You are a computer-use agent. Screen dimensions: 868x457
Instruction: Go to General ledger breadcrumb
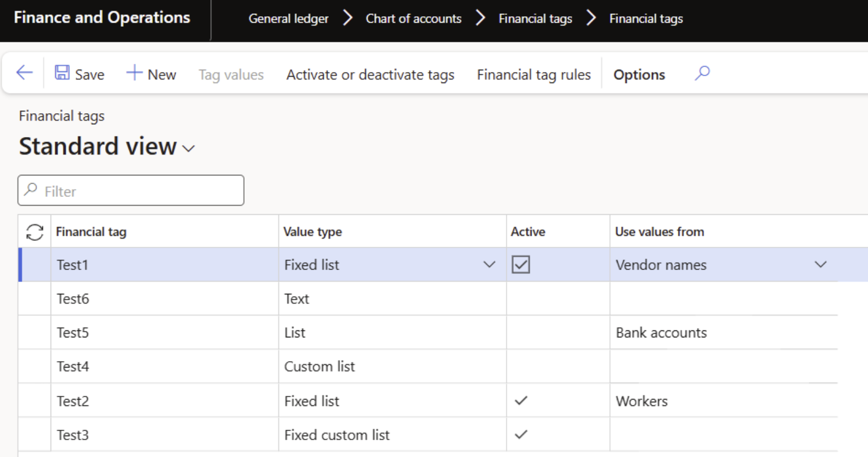click(288, 19)
